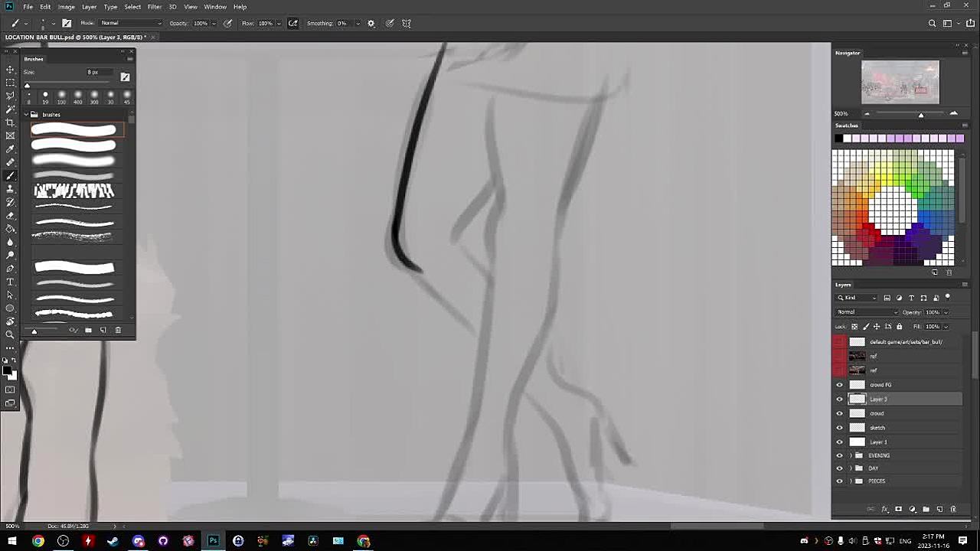Open the Window menu
Viewport: 980px width, 551px height.
pyautogui.click(x=215, y=7)
